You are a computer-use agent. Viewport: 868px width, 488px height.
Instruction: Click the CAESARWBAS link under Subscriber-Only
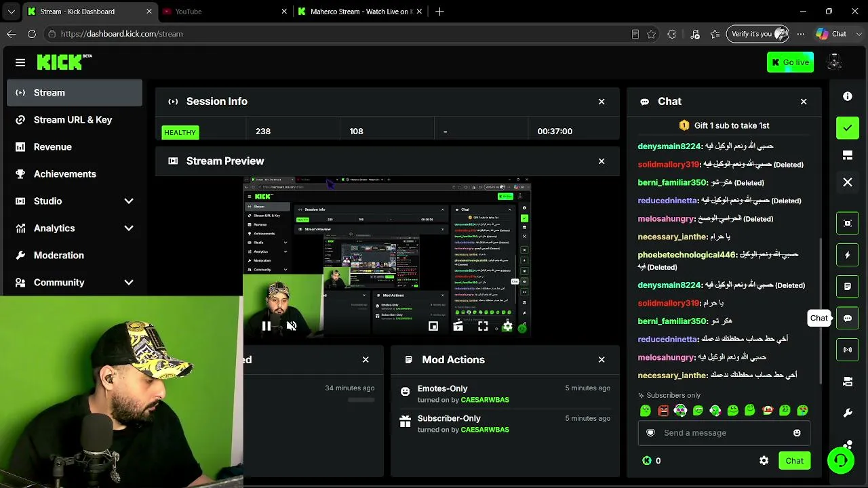pos(485,430)
